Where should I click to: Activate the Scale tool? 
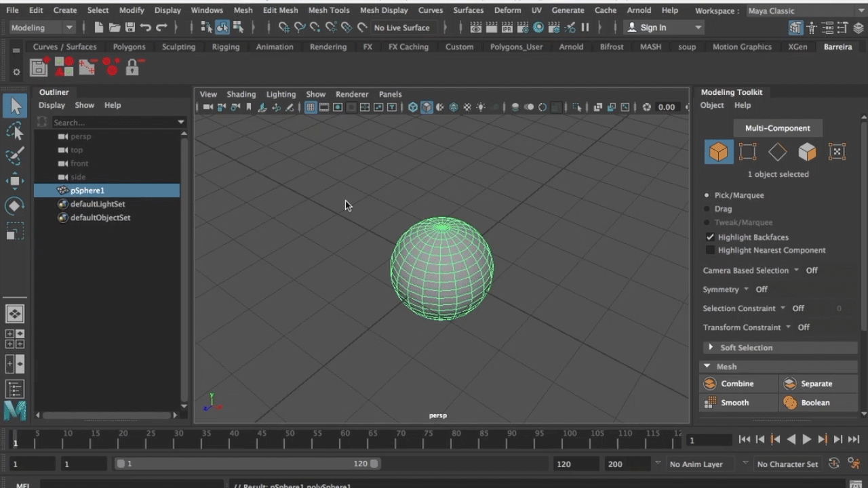tap(15, 231)
